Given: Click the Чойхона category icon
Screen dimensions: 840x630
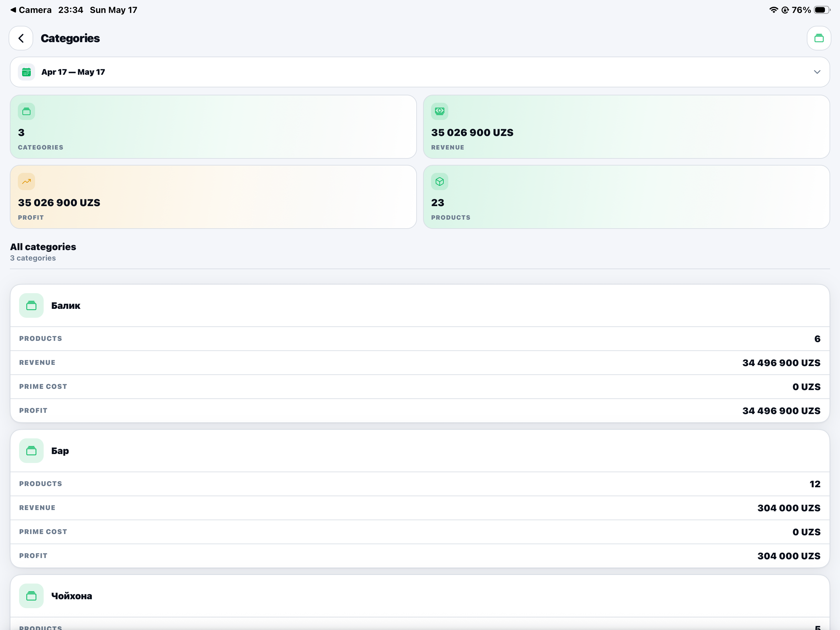Looking at the screenshot, I should click(x=31, y=596).
